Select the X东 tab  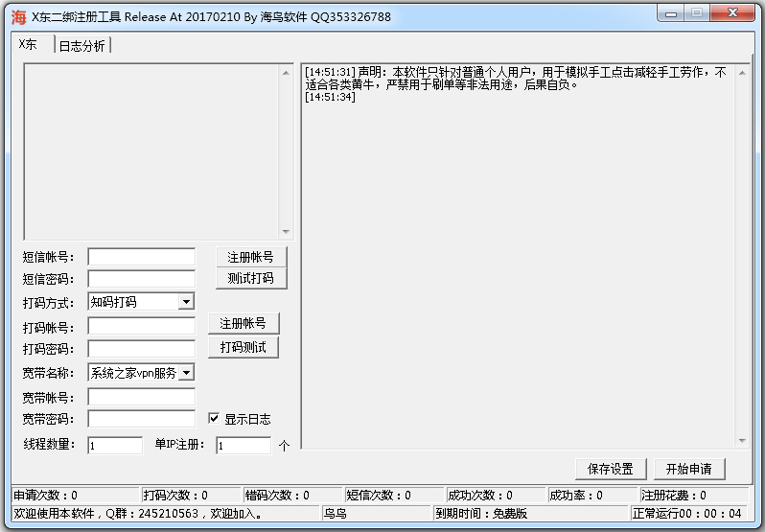(x=29, y=45)
